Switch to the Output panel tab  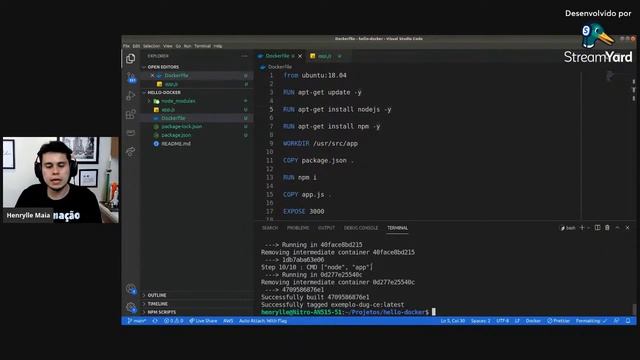coord(326,228)
